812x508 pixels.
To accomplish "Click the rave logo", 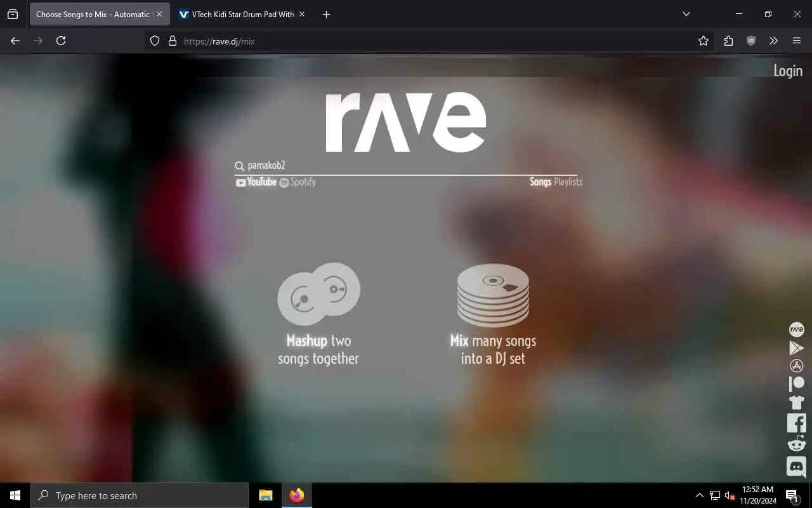I will point(406,122).
